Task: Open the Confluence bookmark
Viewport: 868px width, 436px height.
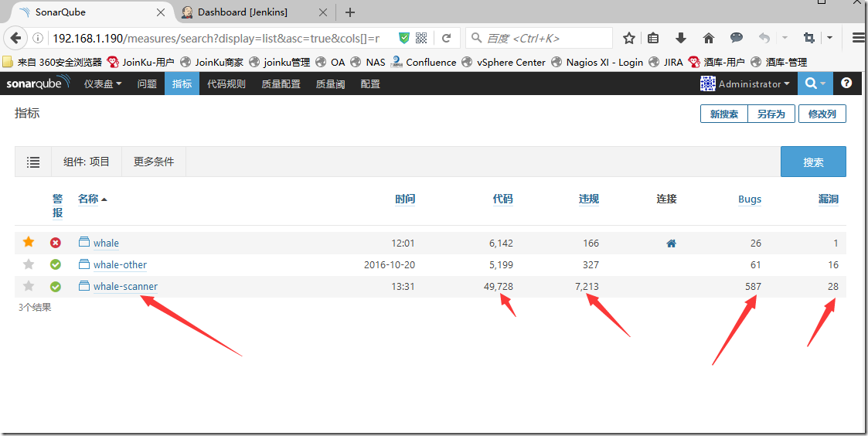Action: coord(424,62)
